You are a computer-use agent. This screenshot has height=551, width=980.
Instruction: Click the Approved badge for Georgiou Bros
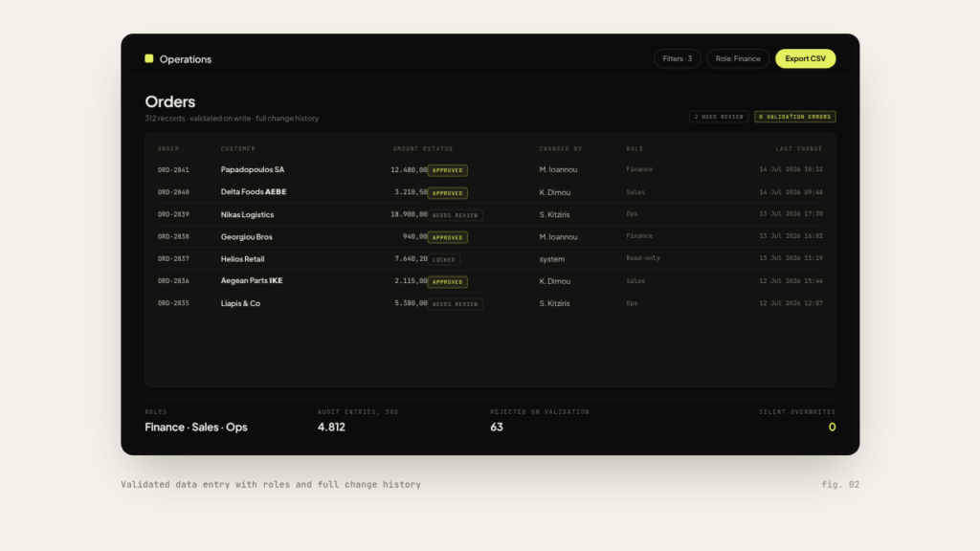click(448, 237)
